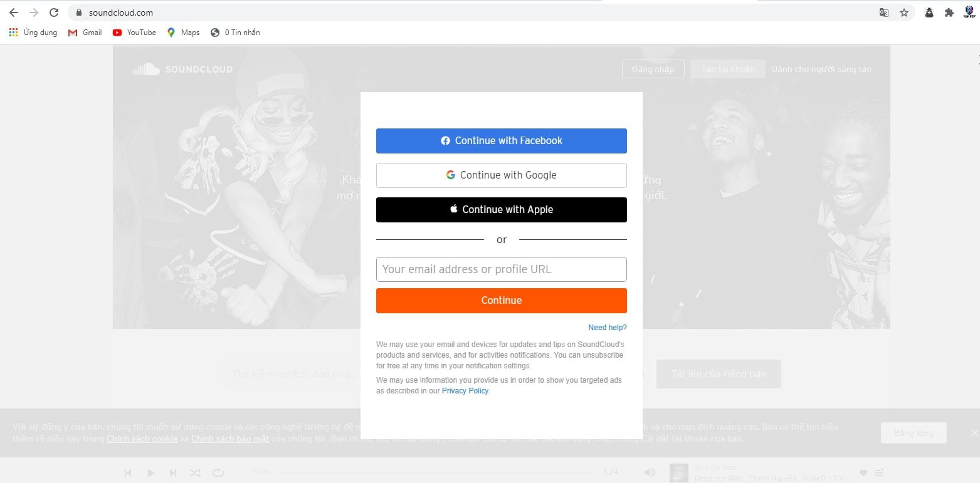Screen dimensions: 980x483
Task: Open the Privacy Policy link
Action: 465,391
